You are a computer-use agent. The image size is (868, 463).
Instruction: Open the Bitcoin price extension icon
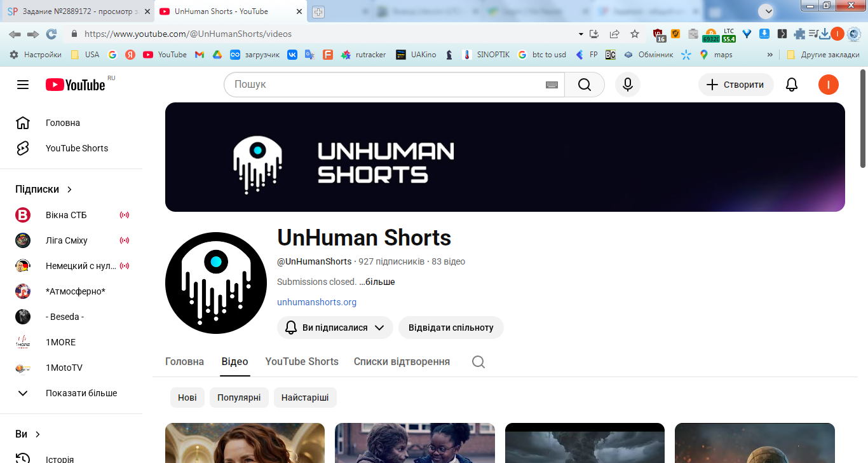click(x=710, y=35)
